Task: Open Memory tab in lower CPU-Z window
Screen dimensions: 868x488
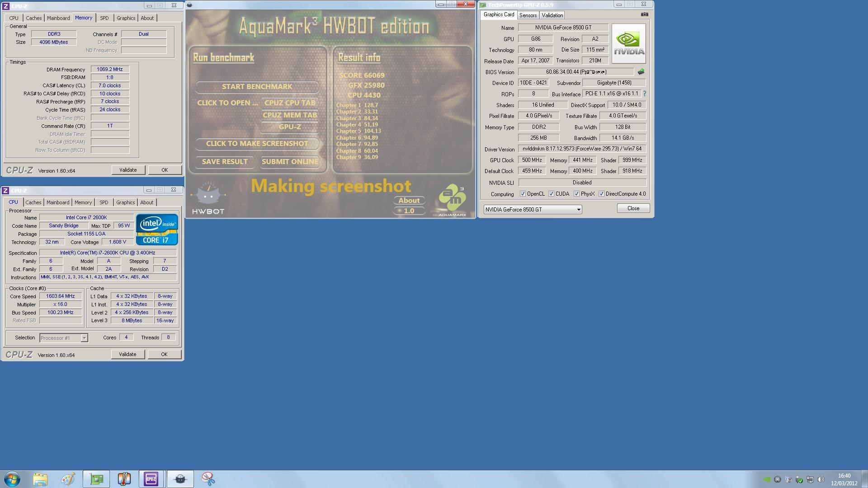Action: (83, 202)
